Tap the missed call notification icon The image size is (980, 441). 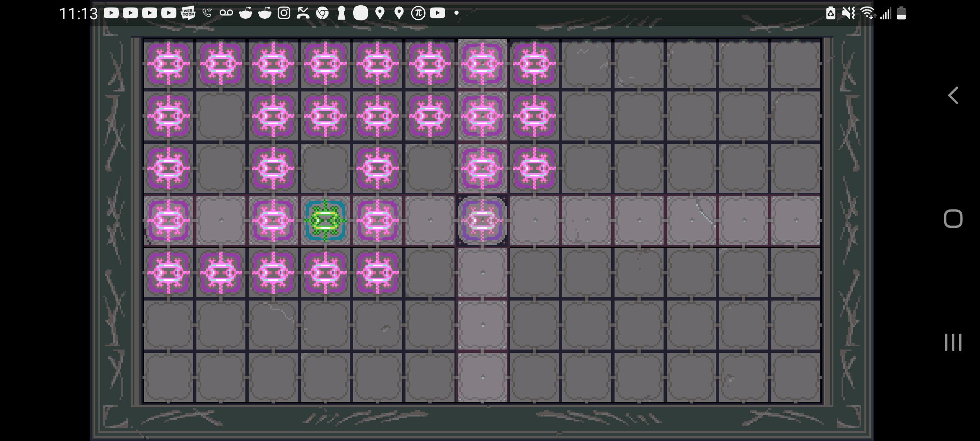pyautogui.click(x=302, y=13)
